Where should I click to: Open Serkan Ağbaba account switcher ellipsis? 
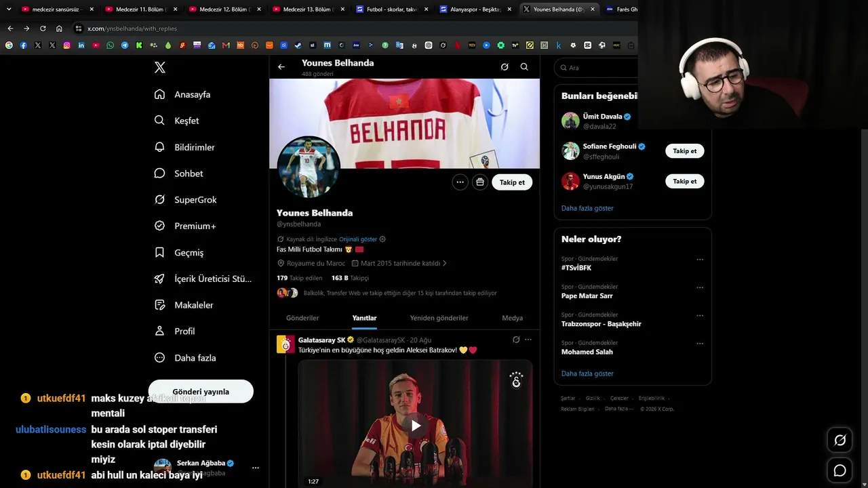(x=256, y=468)
